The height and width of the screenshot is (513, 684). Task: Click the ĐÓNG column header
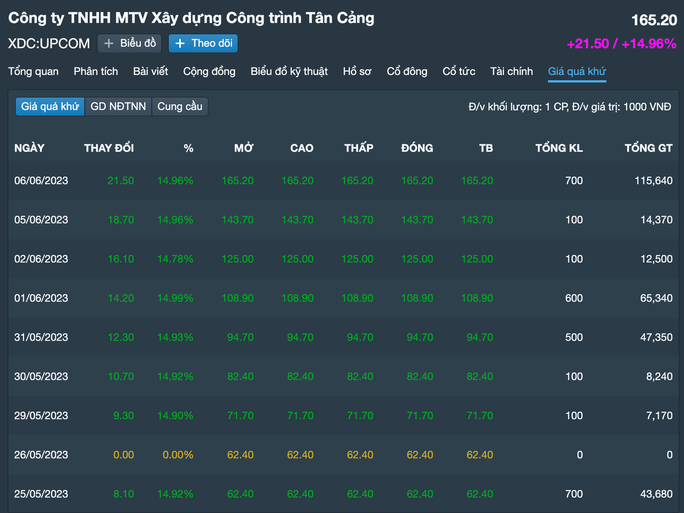tap(417, 148)
